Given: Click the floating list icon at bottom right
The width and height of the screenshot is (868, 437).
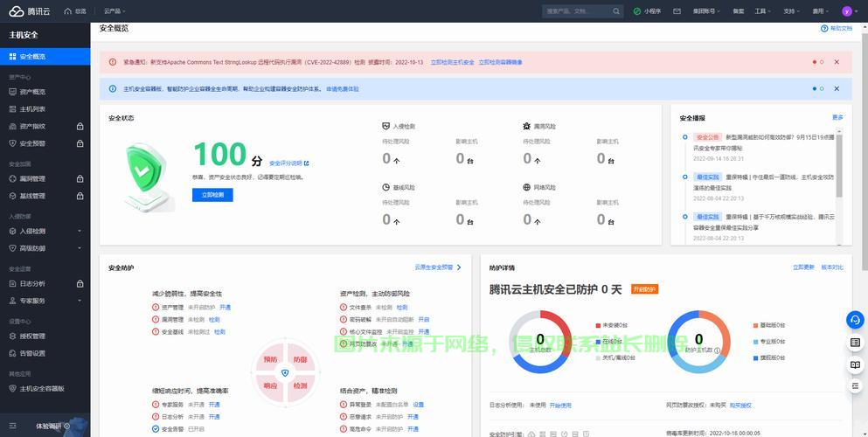Looking at the screenshot, I should [855, 385].
